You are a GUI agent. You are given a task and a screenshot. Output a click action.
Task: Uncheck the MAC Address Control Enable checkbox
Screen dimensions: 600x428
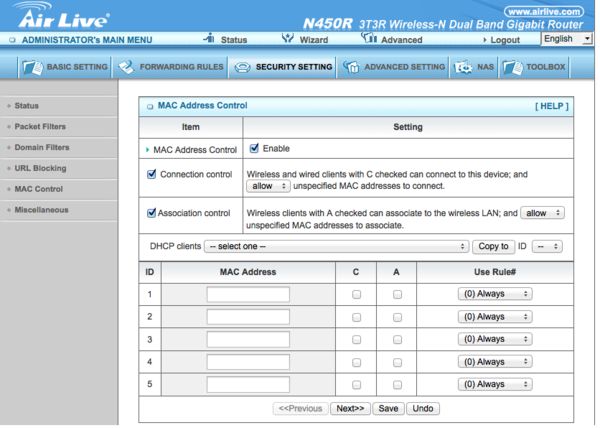click(x=254, y=148)
